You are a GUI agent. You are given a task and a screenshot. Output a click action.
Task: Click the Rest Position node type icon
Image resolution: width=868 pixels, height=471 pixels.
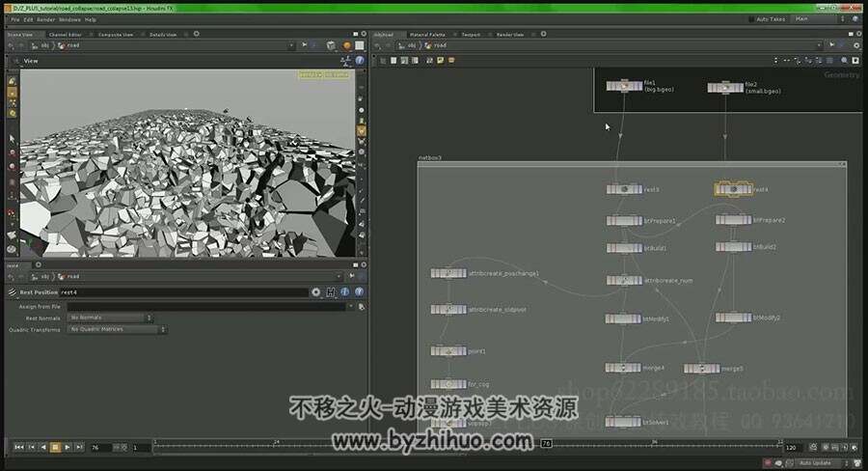(x=13, y=292)
